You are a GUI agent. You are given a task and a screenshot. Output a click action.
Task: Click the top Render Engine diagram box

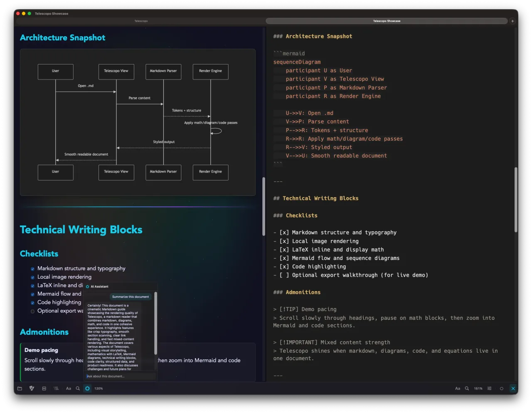pos(211,72)
